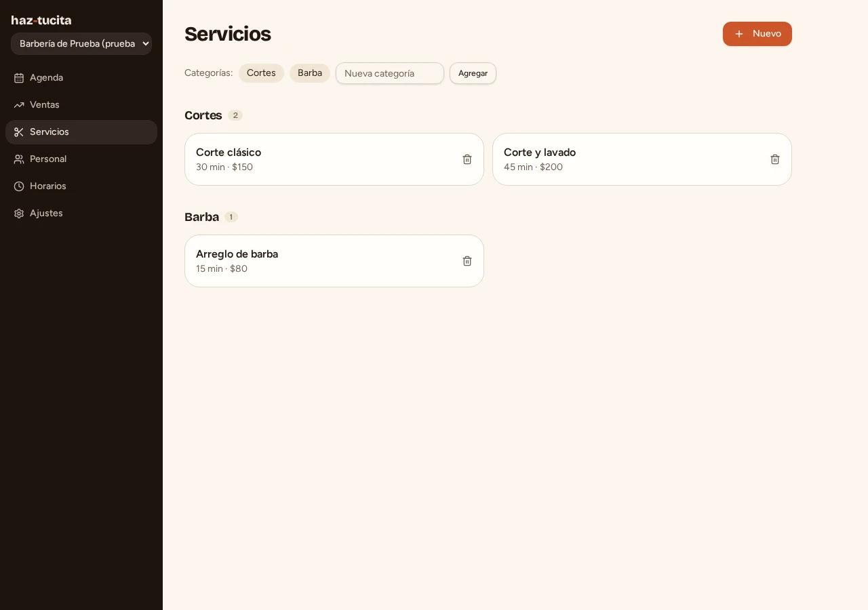Screen dimensions: 868x610
Task: Open the Ventas section
Action: tap(81, 105)
